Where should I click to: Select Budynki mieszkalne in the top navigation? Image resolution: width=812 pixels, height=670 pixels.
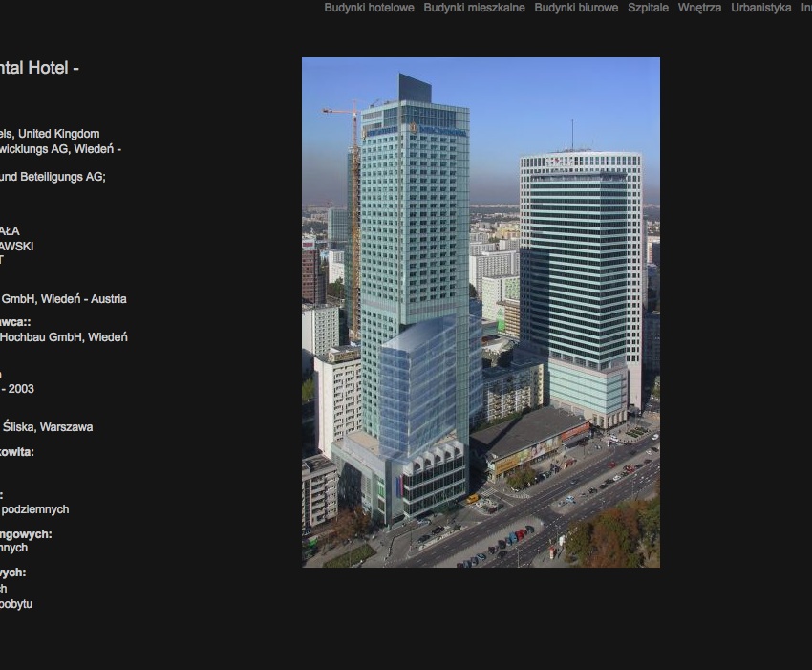474,8
